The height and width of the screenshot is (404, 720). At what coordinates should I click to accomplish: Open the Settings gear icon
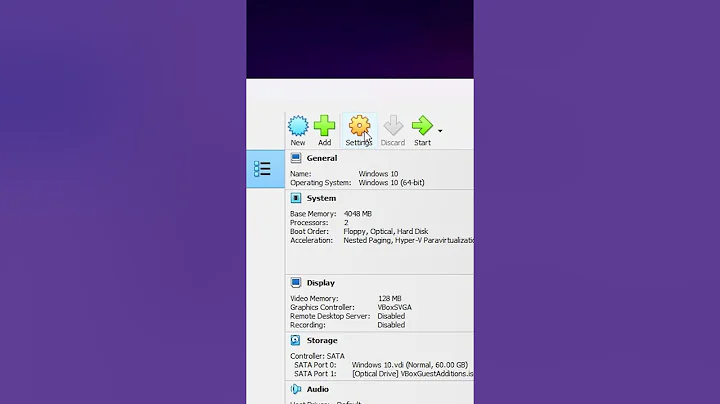coord(359,126)
